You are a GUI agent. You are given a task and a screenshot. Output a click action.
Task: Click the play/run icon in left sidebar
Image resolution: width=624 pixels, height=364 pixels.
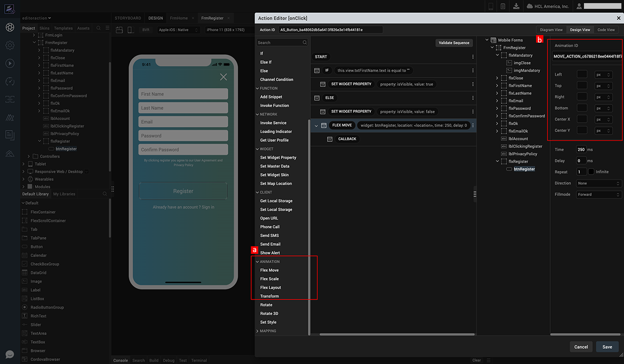click(9, 63)
